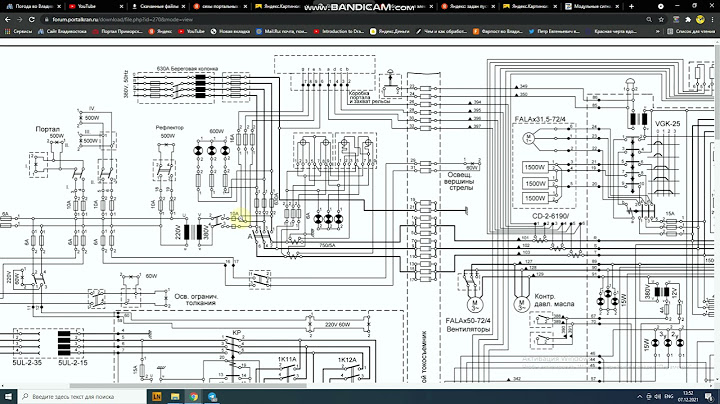Open the Windows Start menu
720x404 pixels.
[x=8, y=396]
